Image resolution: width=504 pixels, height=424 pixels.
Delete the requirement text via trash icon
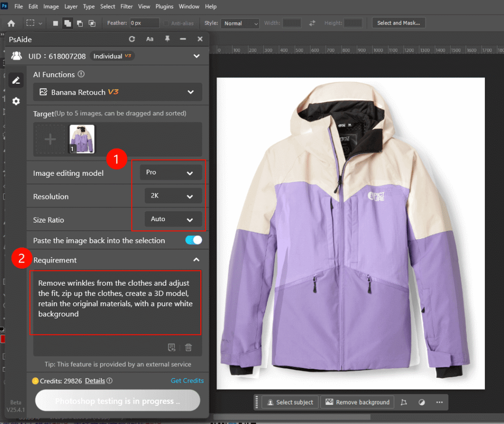coord(189,347)
